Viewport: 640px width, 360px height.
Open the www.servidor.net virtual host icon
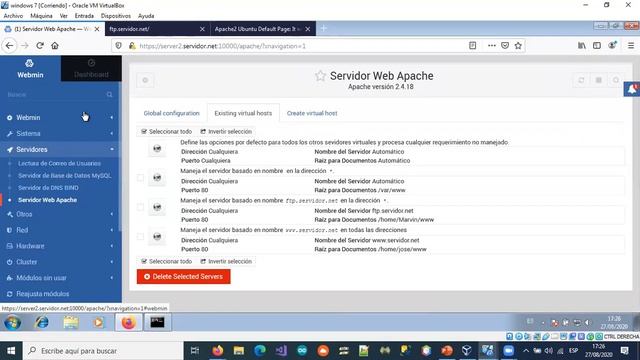[157, 237]
